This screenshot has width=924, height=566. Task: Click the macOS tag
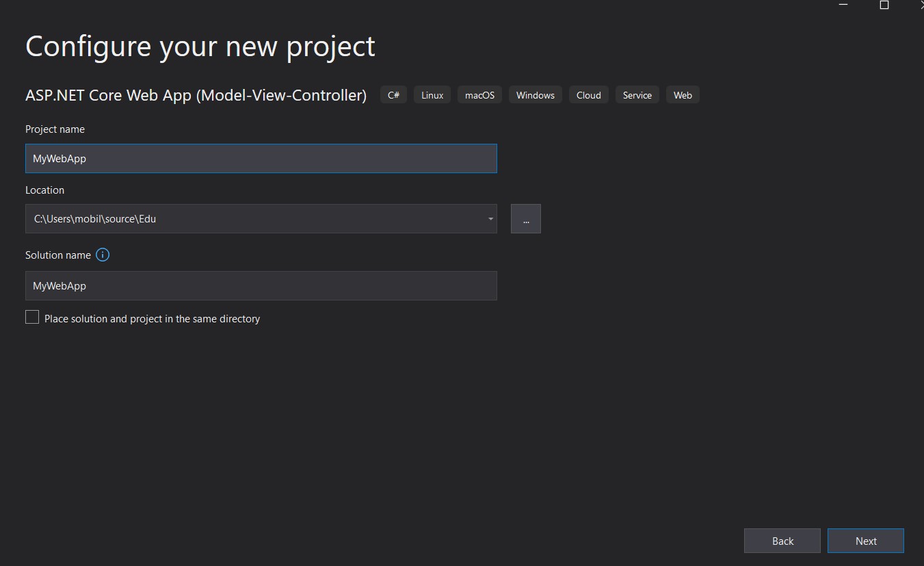pyautogui.click(x=479, y=95)
